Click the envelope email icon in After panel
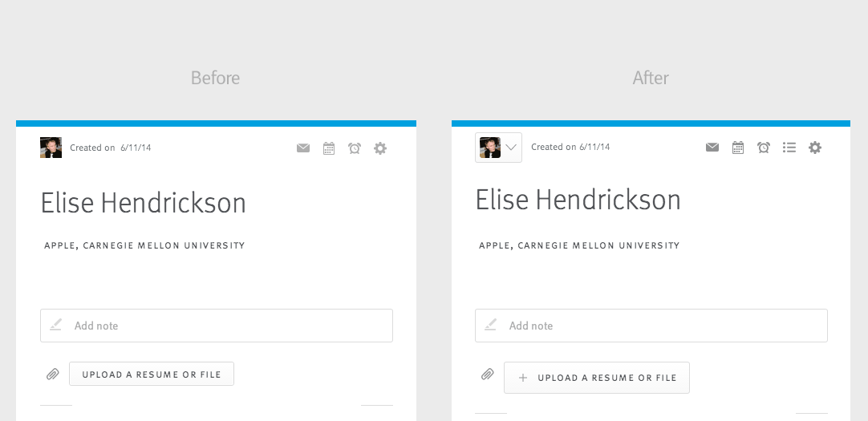The height and width of the screenshot is (421, 868). pos(712,148)
